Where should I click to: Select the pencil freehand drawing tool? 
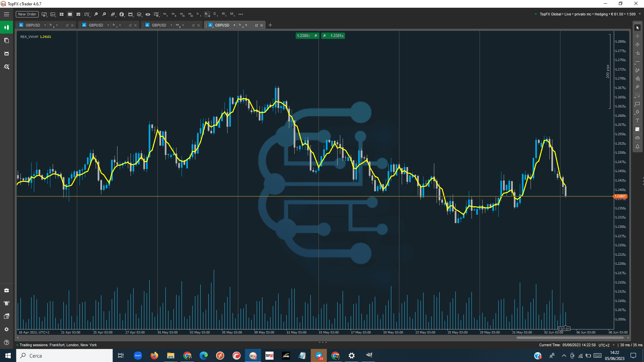[x=637, y=70]
